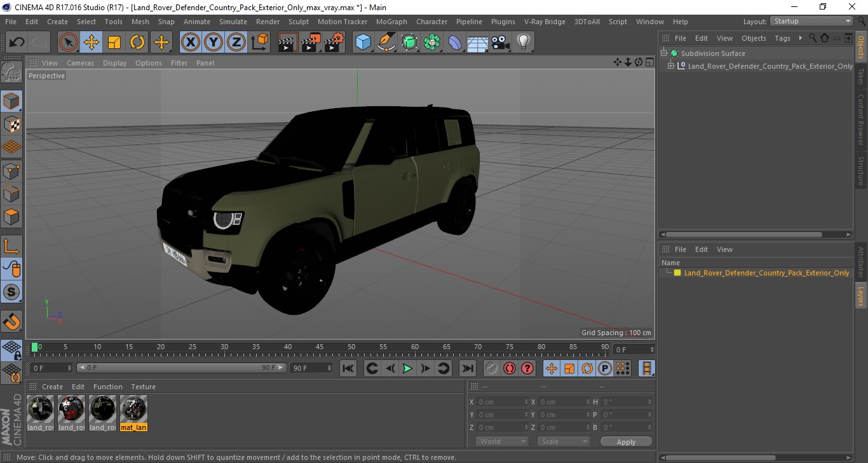Add a Subdivision Surface generator
The image size is (868, 463).
pyautogui.click(x=409, y=43)
